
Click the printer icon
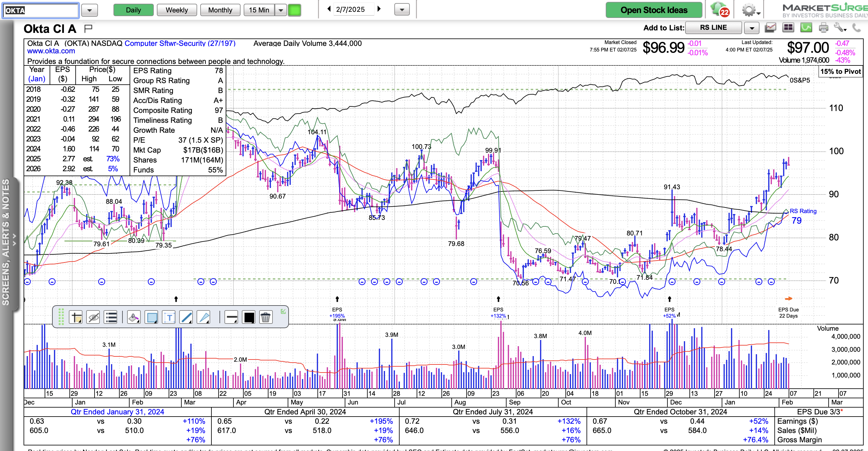click(x=823, y=28)
